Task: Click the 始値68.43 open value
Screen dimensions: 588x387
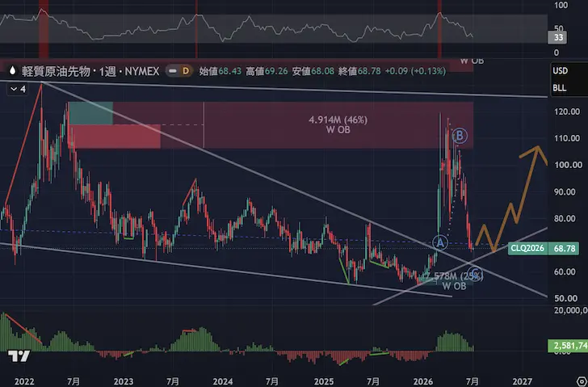Action: (x=220, y=71)
